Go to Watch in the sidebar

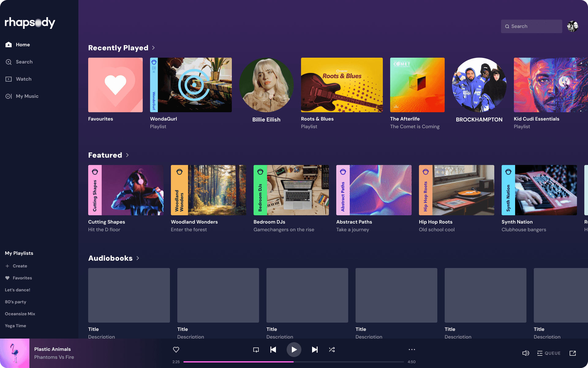[23, 79]
